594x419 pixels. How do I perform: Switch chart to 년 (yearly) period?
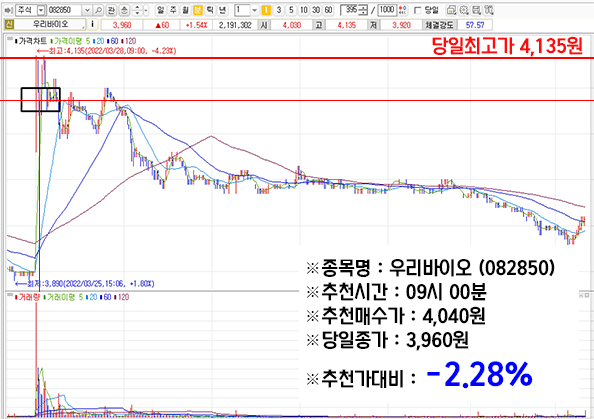(222, 10)
